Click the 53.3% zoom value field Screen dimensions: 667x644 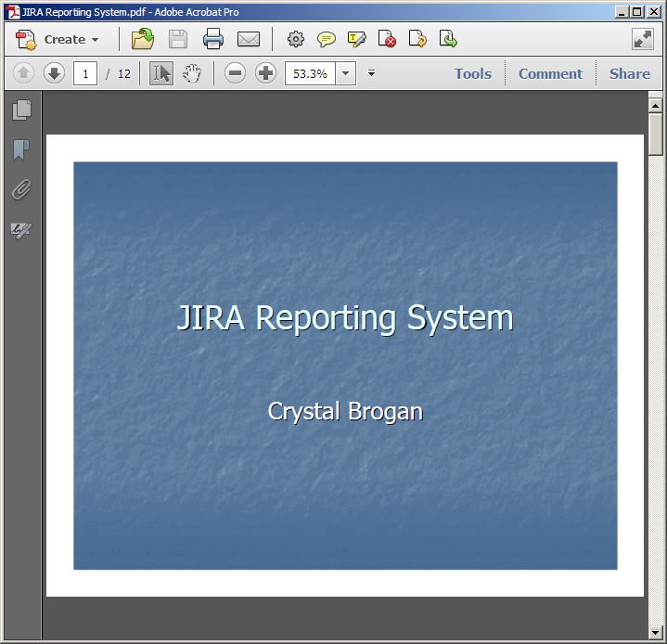point(310,73)
